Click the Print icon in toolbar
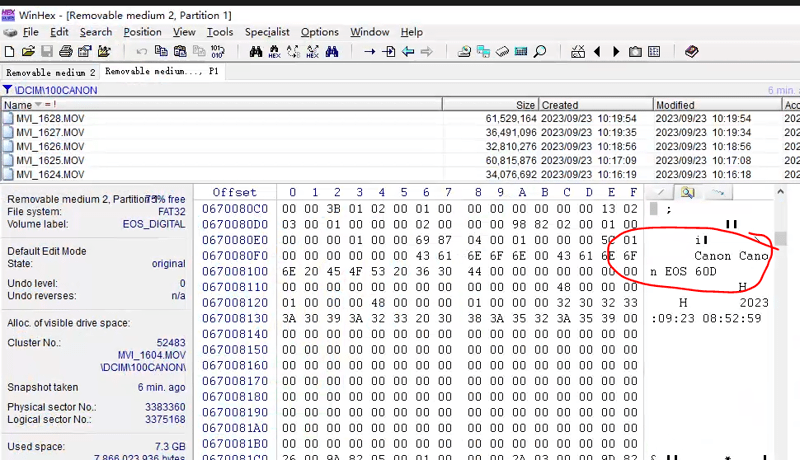This screenshot has height=460, width=800. coord(65,51)
